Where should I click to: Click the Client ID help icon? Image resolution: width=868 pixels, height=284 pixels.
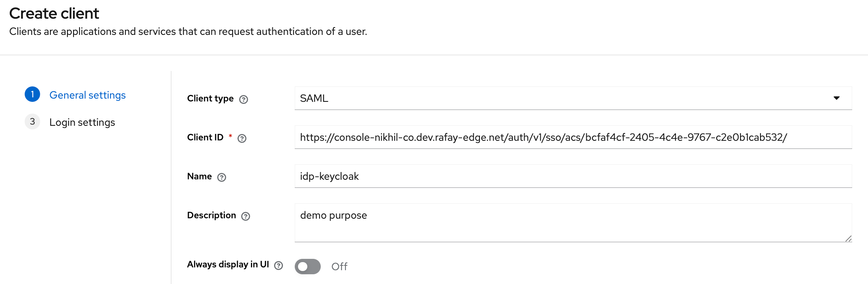(242, 138)
